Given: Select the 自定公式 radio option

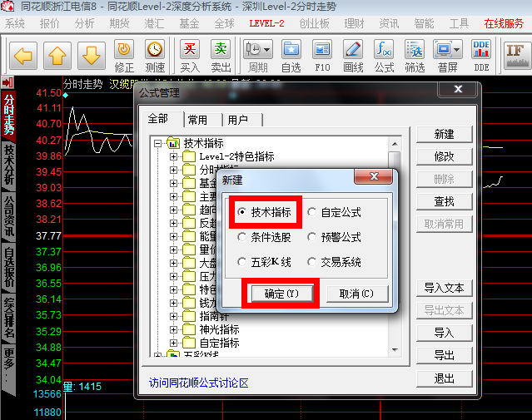Looking at the screenshot, I should (312, 213).
